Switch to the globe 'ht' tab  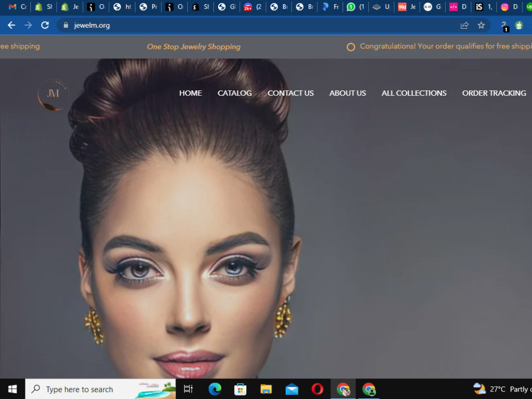[122, 7]
